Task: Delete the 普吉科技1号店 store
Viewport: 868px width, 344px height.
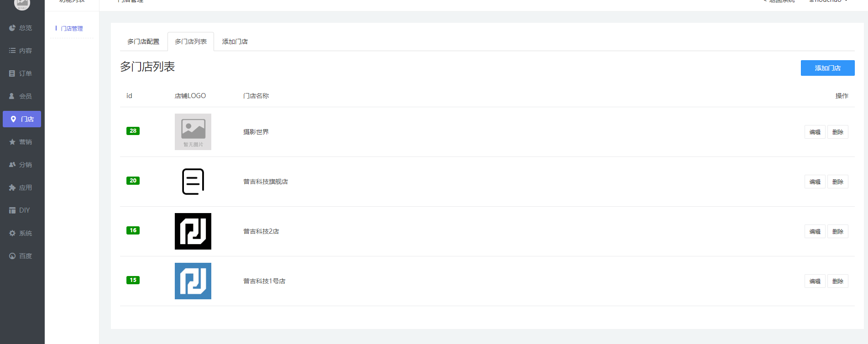Action: click(837, 281)
